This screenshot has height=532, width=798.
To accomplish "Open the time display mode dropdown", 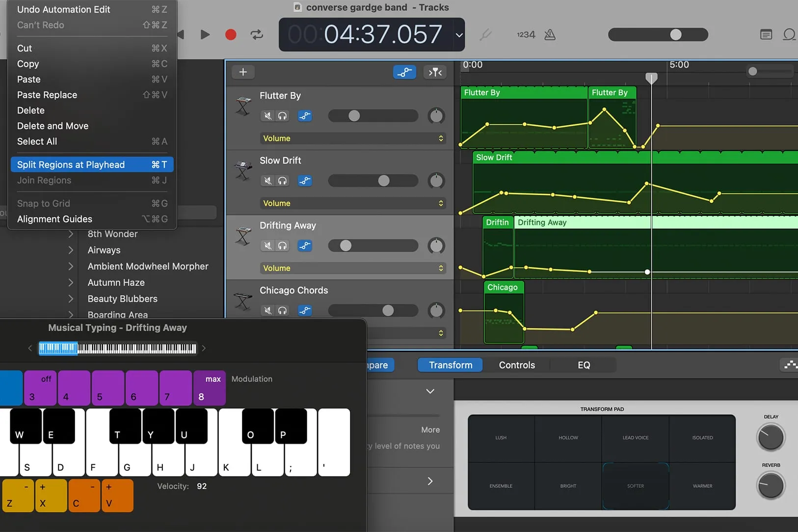I will [x=459, y=35].
